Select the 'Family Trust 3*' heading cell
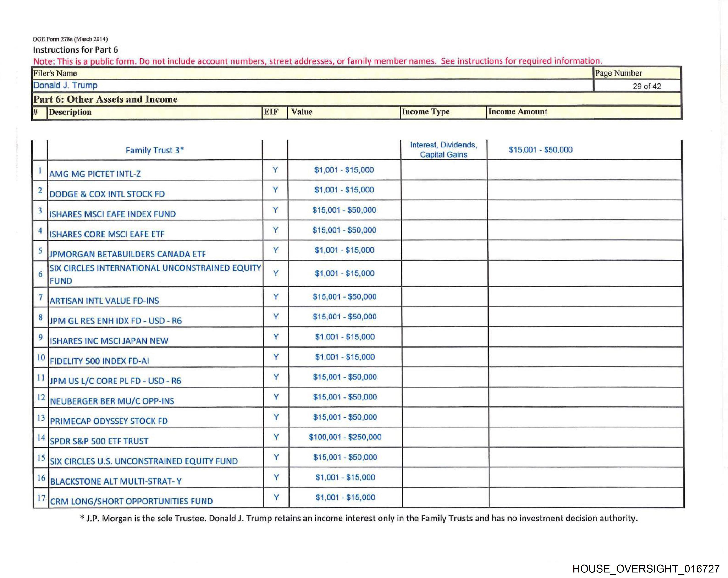728x578 pixels. point(155,150)
